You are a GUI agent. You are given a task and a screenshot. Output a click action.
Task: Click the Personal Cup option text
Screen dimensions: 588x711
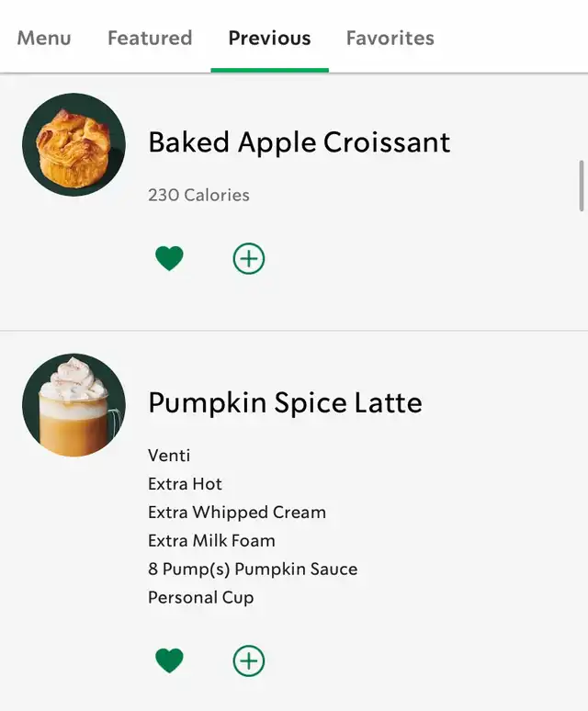coord(200,598)
